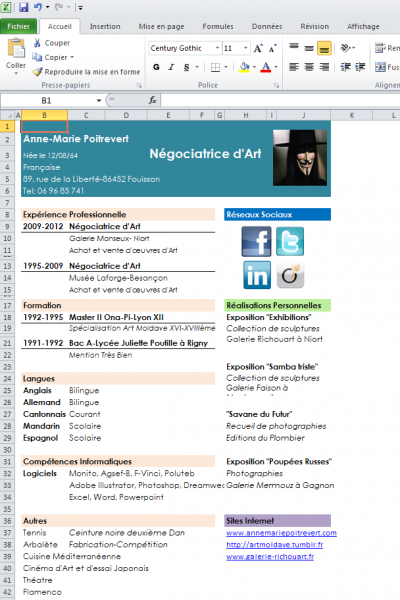Open the http://artmoldave.tumblr.fr link

click(x=274, y=545)
